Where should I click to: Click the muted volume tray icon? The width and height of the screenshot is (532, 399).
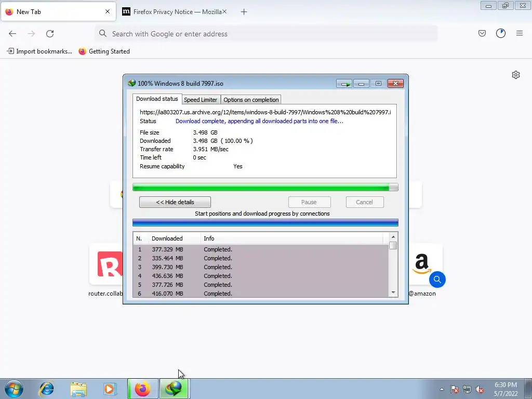(480, 389)
